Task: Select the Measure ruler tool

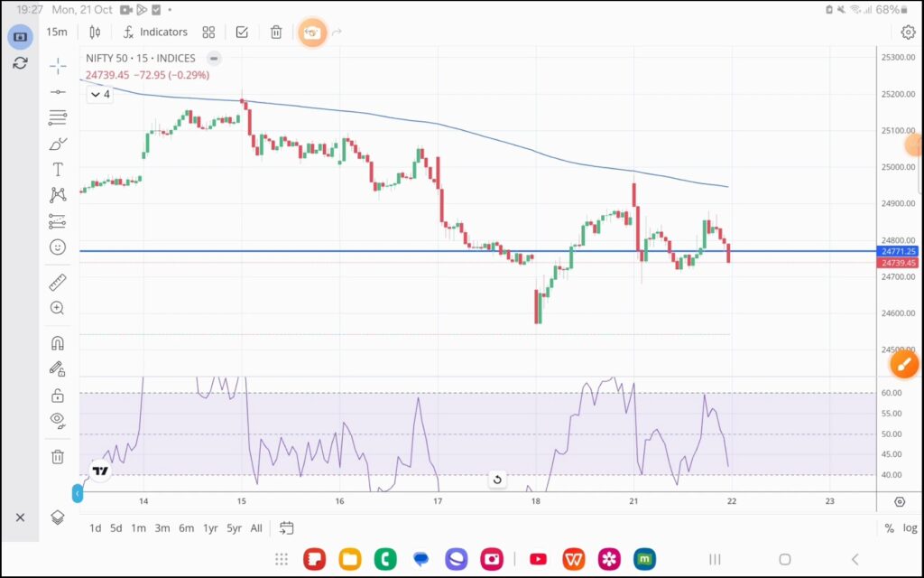Action: tap(58, 283)
